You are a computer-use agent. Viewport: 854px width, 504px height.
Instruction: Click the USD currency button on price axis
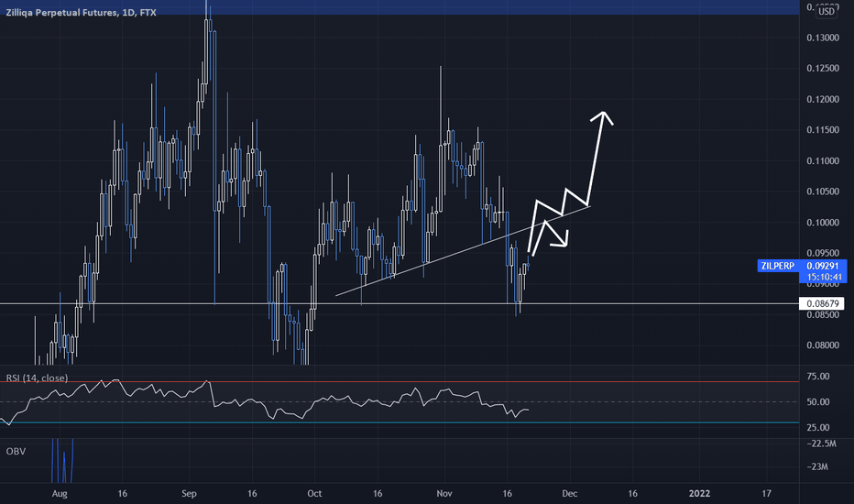click(x=827, y=11)
